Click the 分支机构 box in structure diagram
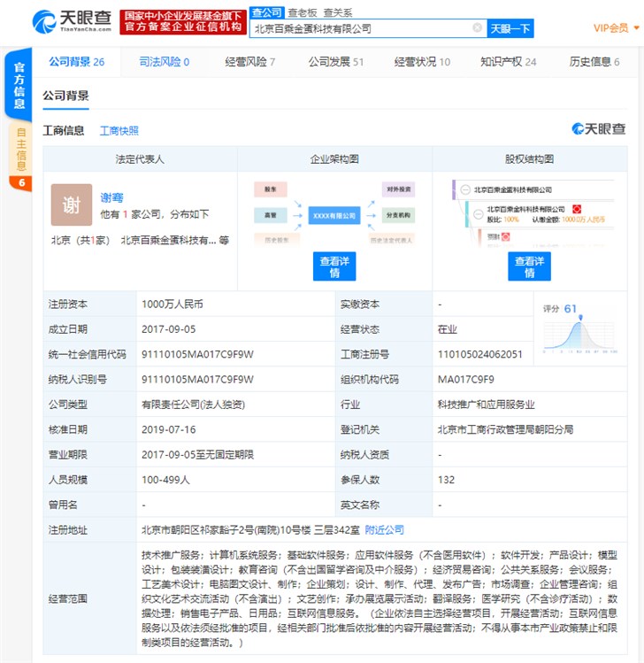This screenshot has width=644, height=663. pyautogui.click(x=398, y=215)
